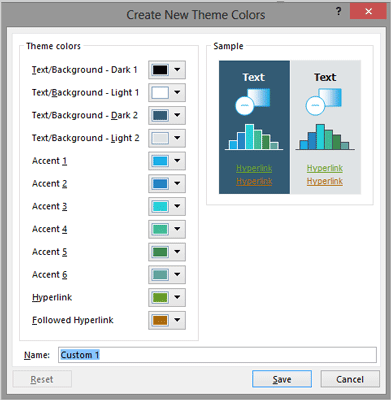Save the new theme colors
Viewport: 391px width, 400px height.
(282, 379)
